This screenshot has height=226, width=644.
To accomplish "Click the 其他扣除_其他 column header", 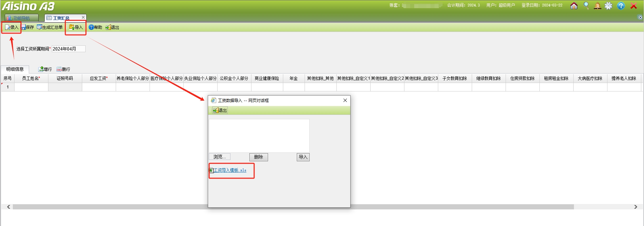I will pos(320,78).
